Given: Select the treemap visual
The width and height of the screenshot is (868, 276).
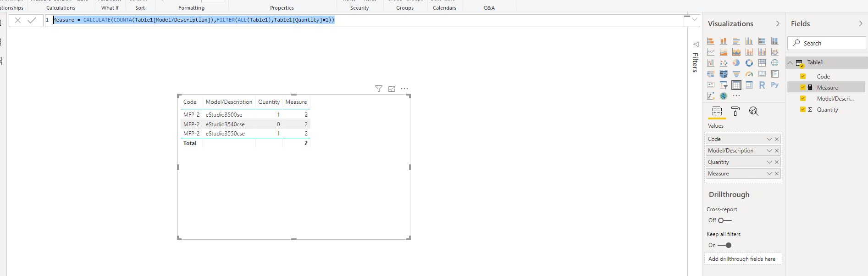Looking at the screenshot, I should click(762, 63).
